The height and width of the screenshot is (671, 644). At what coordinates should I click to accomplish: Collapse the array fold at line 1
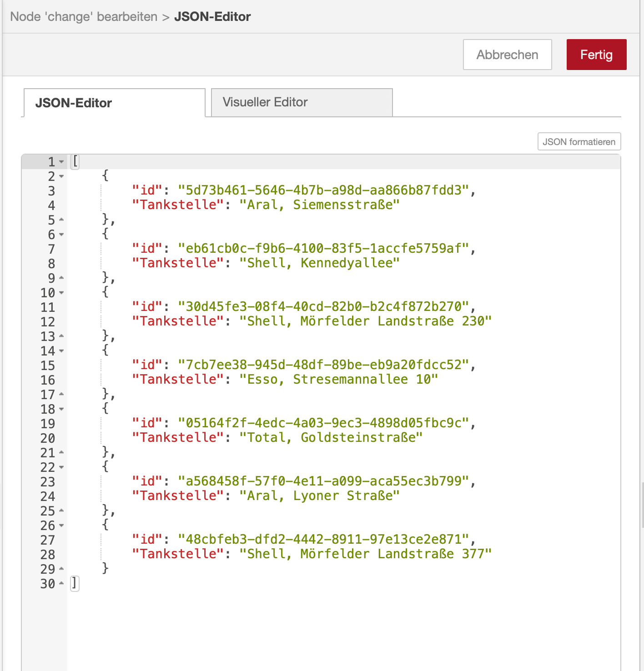tap(61, 162)
